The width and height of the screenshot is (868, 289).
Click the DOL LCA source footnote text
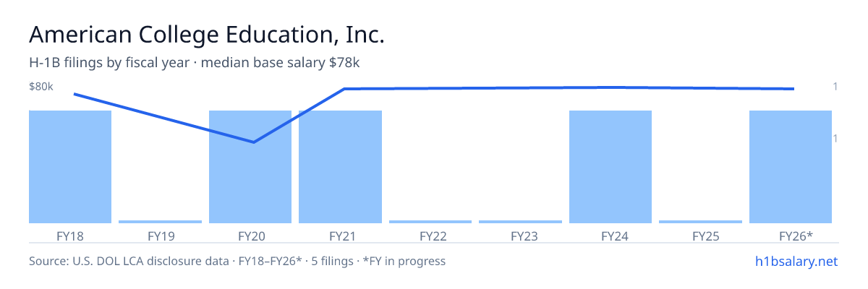click(237, 261)
